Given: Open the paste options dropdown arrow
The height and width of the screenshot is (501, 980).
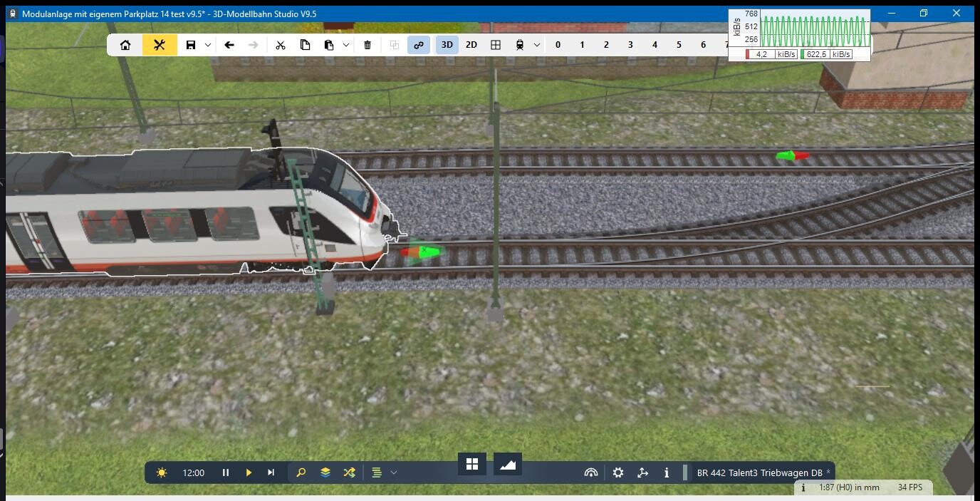Looking at the screenshot, I should tap(346, 45).
